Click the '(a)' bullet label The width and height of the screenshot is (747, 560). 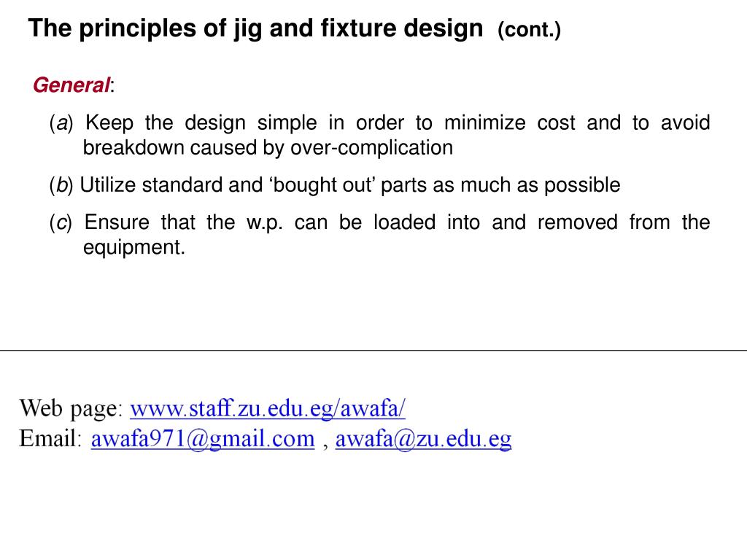point(61,123)
